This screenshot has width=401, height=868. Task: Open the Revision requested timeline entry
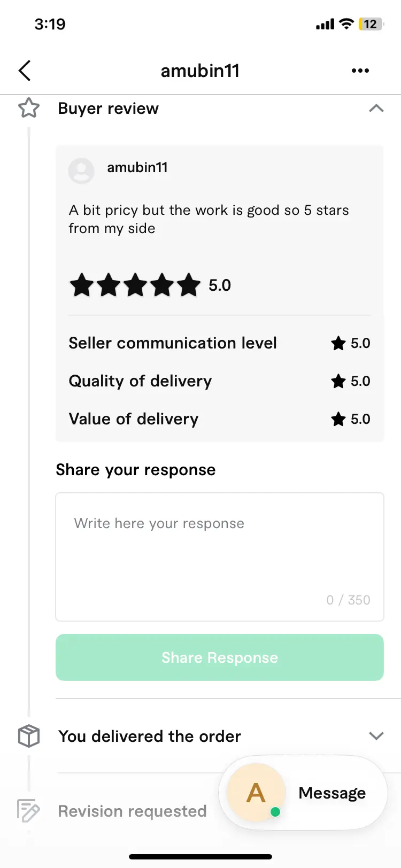tap(132, 811)
